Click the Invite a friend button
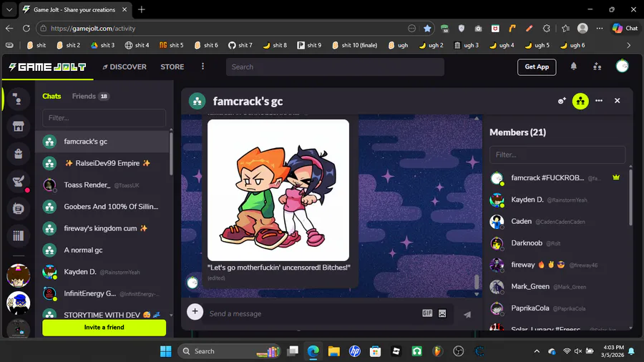The image size is (644, 362). point(104,328)
